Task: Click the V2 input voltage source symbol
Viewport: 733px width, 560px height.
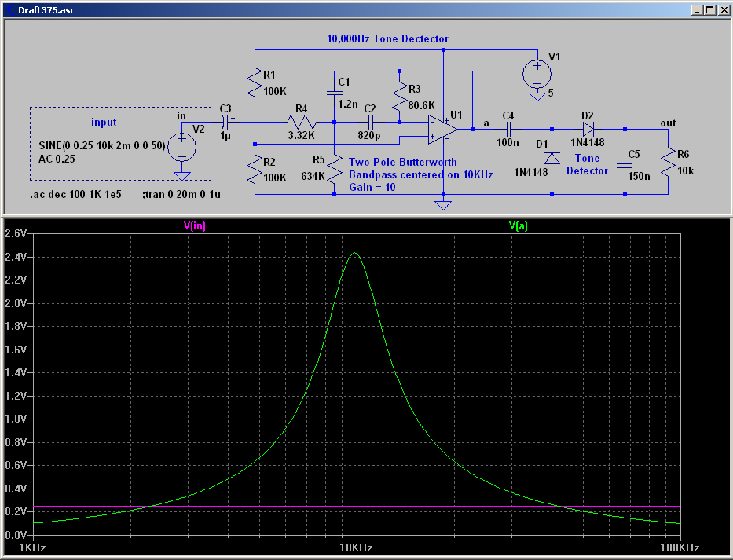Action: [181, 147]
